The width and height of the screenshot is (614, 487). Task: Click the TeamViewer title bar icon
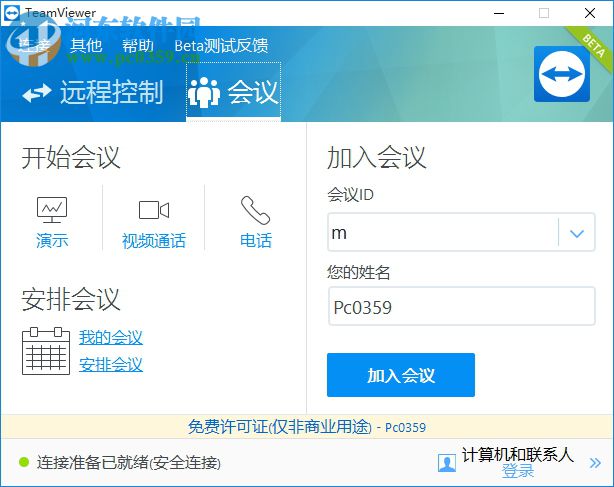click(12, 13)
